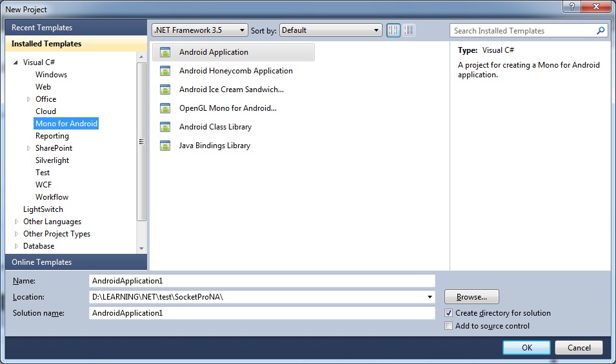The width and height of the screenshot is (616, 364).
Task: Toggle Create directory for solution checkbox
Action: pyautogui.click(x=449, y=313)
